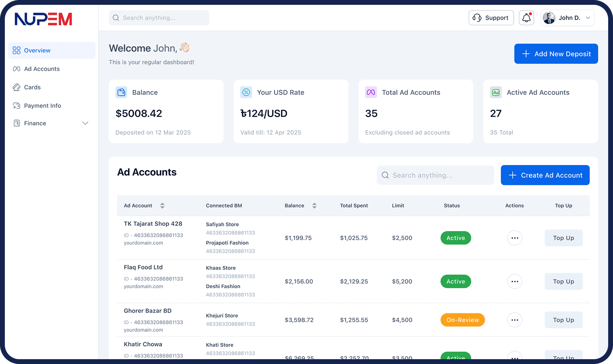Screen dimensions: 613x364
Task: Sort table by Balance column
Action: click(x=314, y=206)
